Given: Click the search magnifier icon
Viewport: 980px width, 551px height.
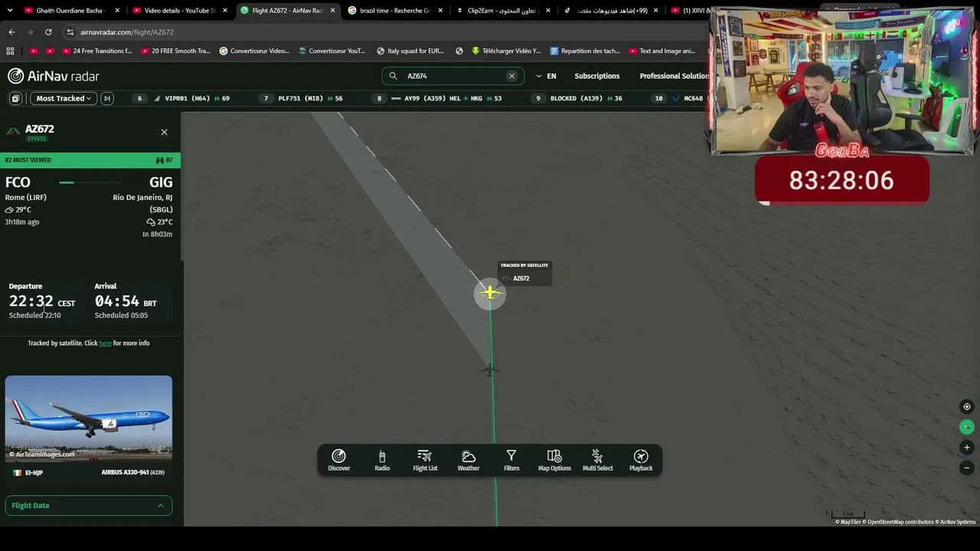Looking at the screenshot, I should (x=393, y=76).
